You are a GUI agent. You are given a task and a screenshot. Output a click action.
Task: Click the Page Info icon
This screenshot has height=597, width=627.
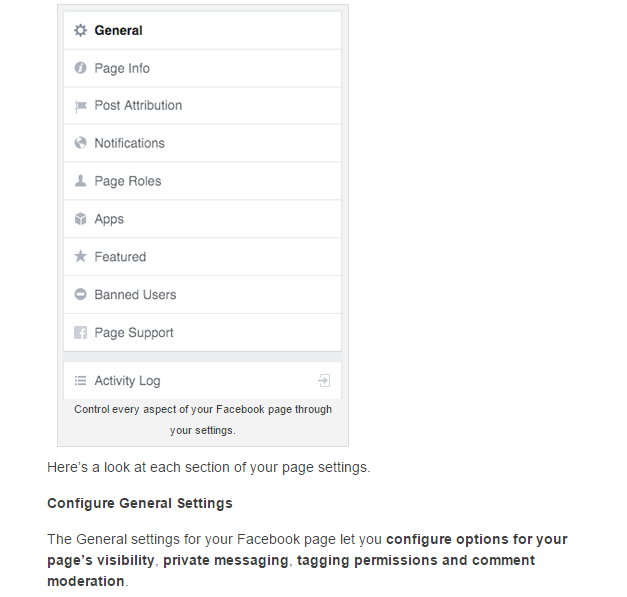point(81,68)
